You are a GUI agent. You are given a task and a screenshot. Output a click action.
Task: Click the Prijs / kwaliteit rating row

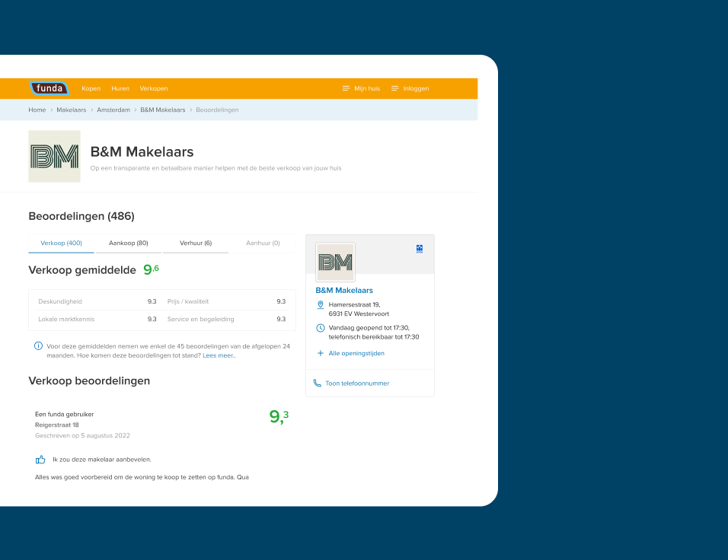[227, 301]
